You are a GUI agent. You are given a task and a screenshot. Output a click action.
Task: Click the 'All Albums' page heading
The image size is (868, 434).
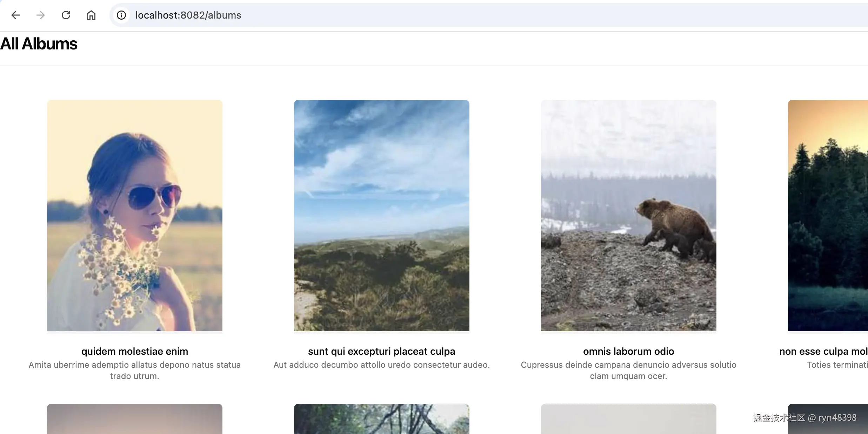click(x=39, y=43)
